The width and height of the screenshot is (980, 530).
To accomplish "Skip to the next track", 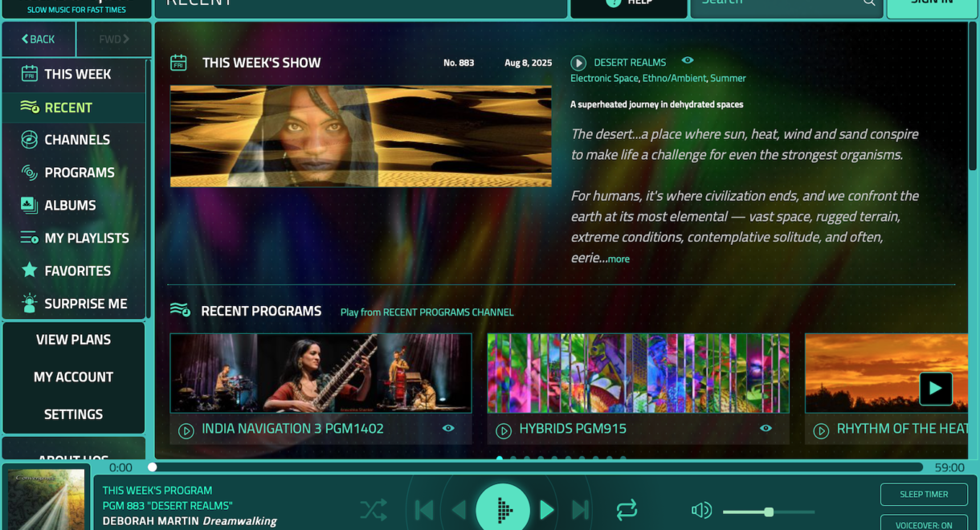I will coord(581,510).
